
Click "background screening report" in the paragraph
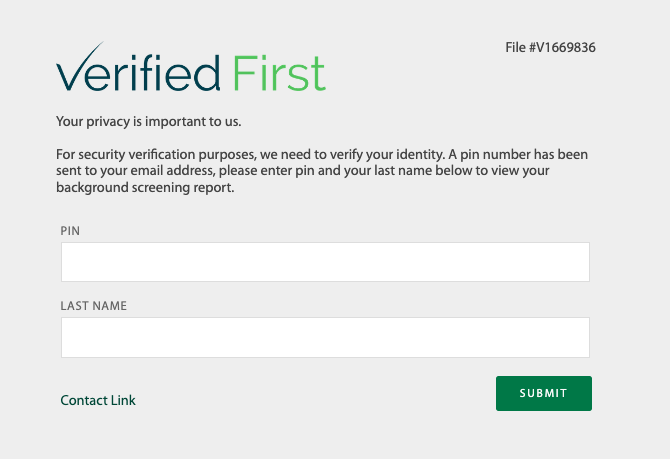pos(144,187)
